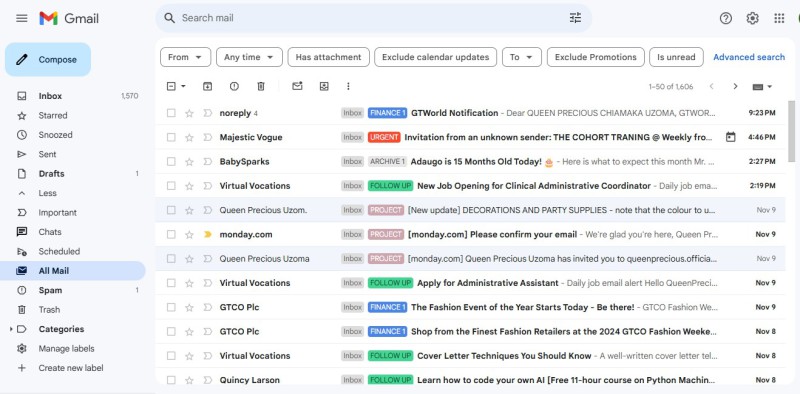Viewport: 800px width, 394px height.
Task: Star the Virtual Vocations Cover Letter email
Action: coord(189,356)
